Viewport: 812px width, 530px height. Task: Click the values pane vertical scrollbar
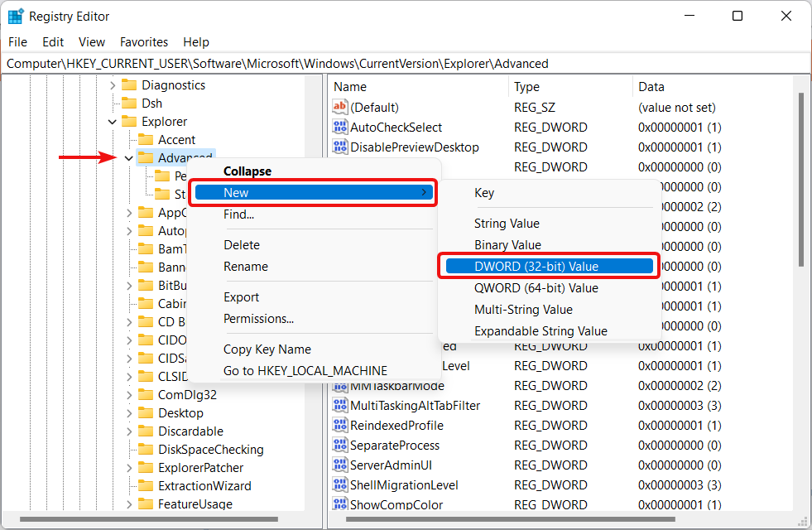point(801,290)
